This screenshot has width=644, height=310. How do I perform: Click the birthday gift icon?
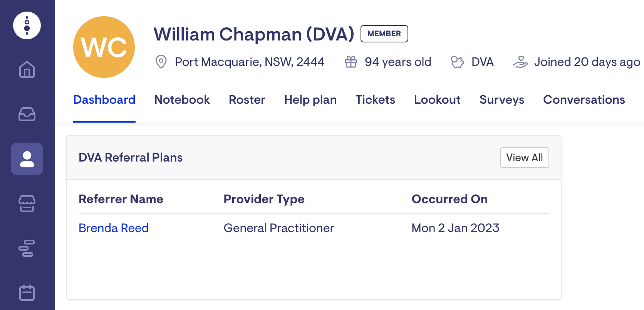(x=351, y=62)
